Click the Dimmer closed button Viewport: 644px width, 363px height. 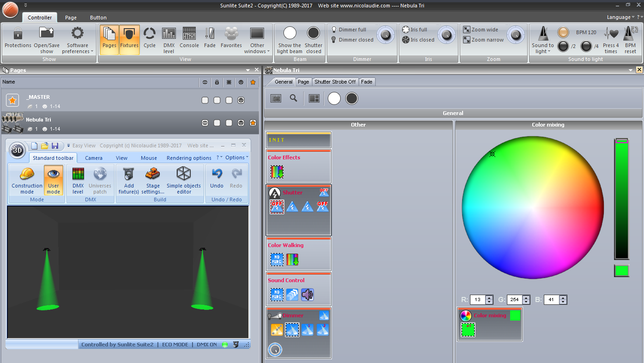(352, 40)
